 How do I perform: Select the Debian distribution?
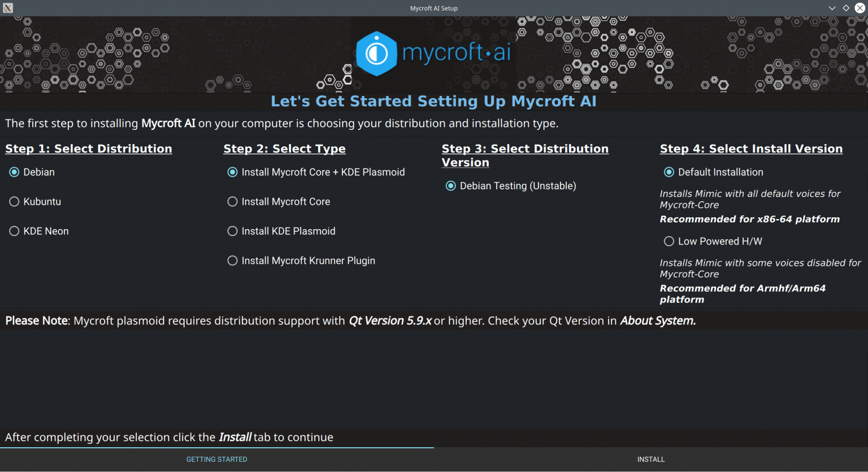click(14, 172)
